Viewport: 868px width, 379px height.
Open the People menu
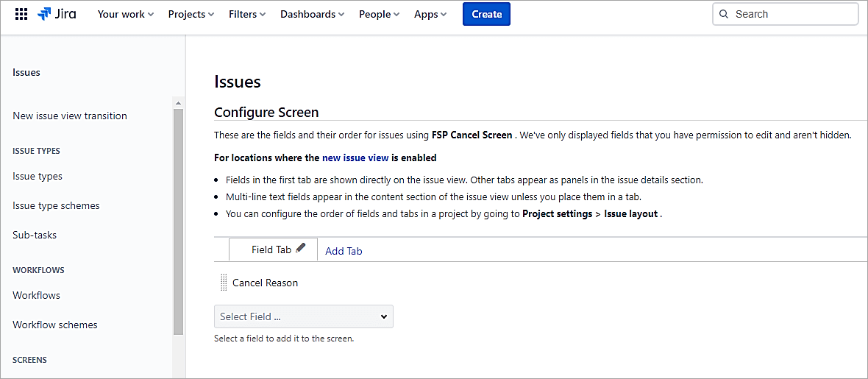[x=379, y=14]
